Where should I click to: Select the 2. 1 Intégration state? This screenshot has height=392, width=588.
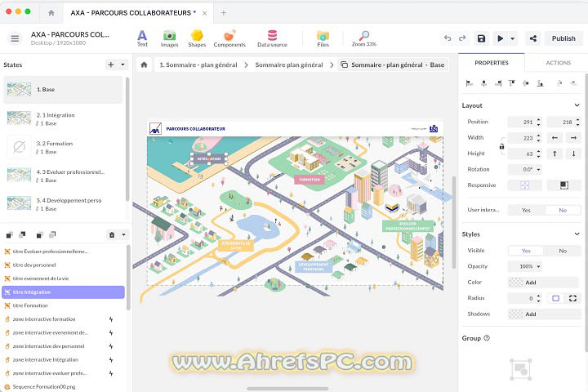[63, 118]
